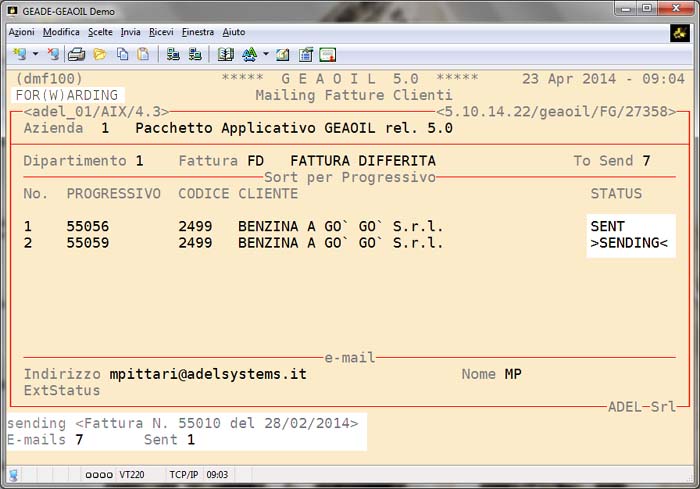Click the paste clipboard icon
Viewport: 700px width, 489px height.
[143, 54]
